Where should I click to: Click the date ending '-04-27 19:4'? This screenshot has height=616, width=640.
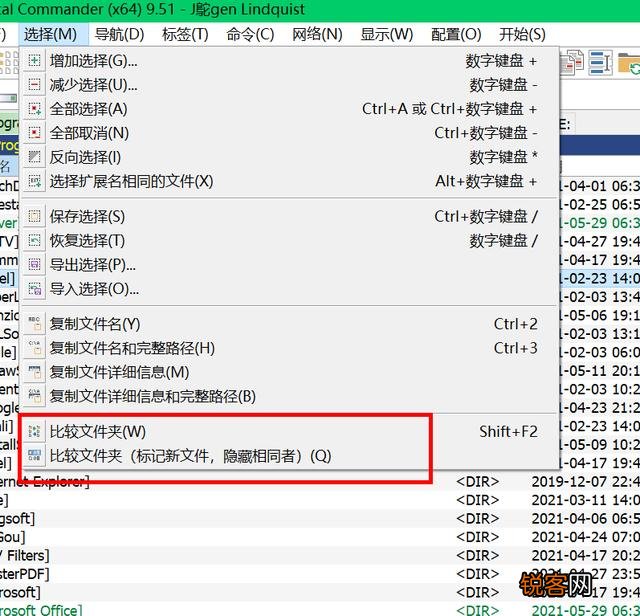tap(600, 241)
